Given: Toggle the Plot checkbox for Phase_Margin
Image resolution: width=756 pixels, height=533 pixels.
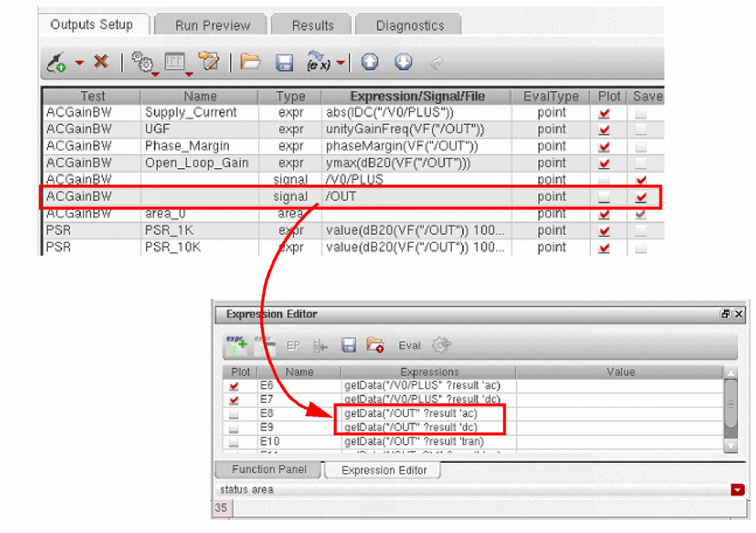Looking at the screenshot, I should click(603, 147).
